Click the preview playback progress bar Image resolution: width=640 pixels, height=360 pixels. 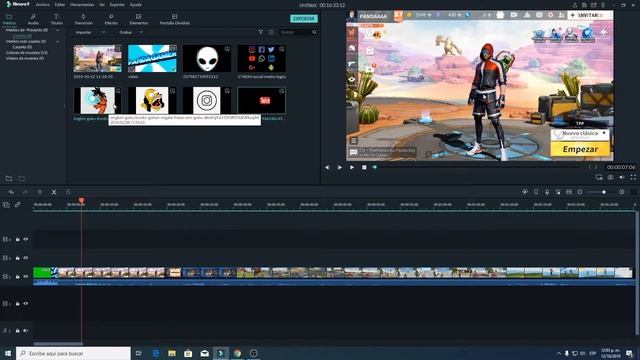476,167
